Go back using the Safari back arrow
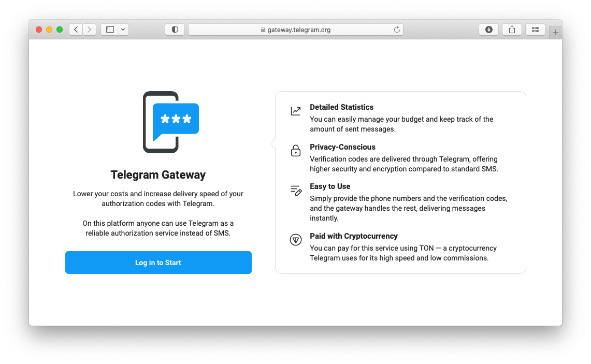 [x=76, y=30]
